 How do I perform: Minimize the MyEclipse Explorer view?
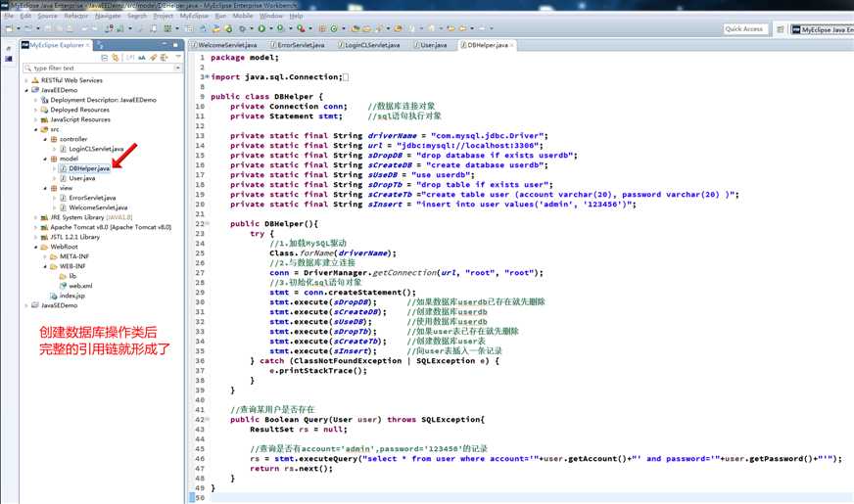pos(165,43)
